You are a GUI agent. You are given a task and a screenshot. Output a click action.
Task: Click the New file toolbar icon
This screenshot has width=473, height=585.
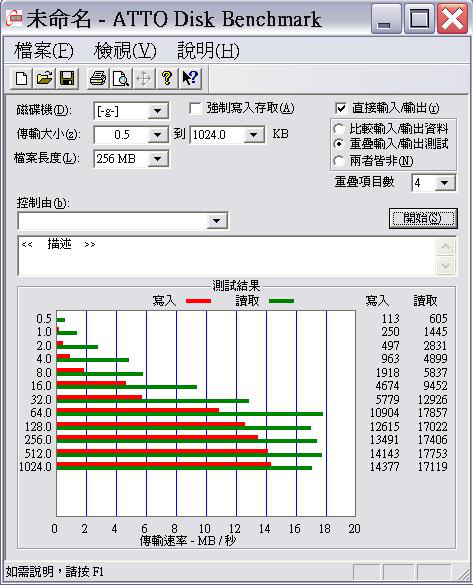21,78
